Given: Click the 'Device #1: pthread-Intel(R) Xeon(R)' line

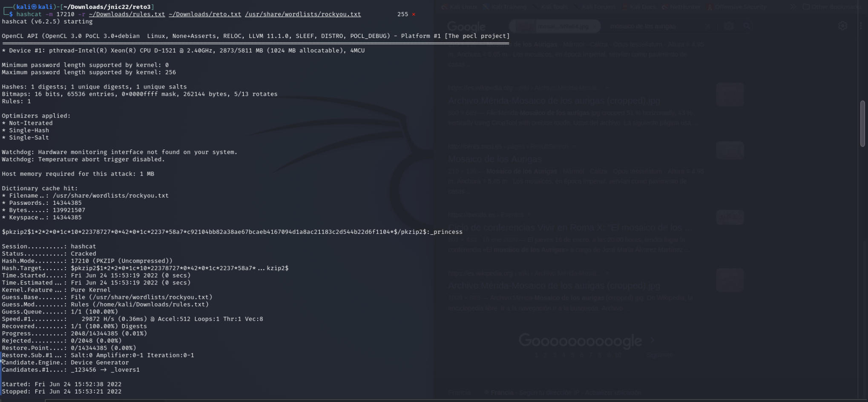Looking at the screenshot, I should pyautogui.click(x=183, y=51).
